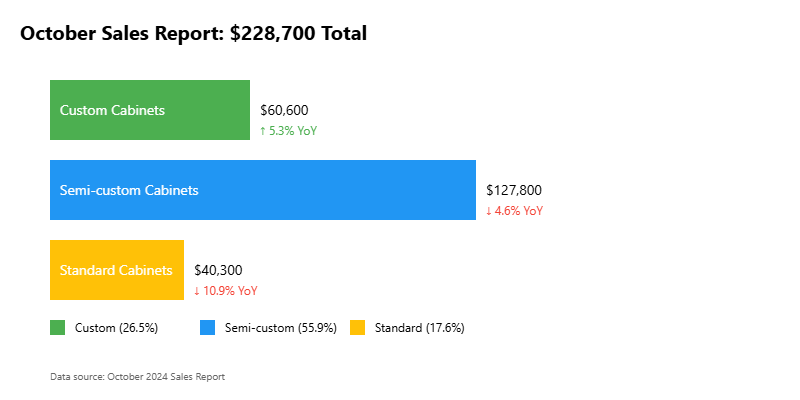The image size is (800, 400).
Task: Click the Semi-custom Cabinets bar label text
Action: (129, 190)
